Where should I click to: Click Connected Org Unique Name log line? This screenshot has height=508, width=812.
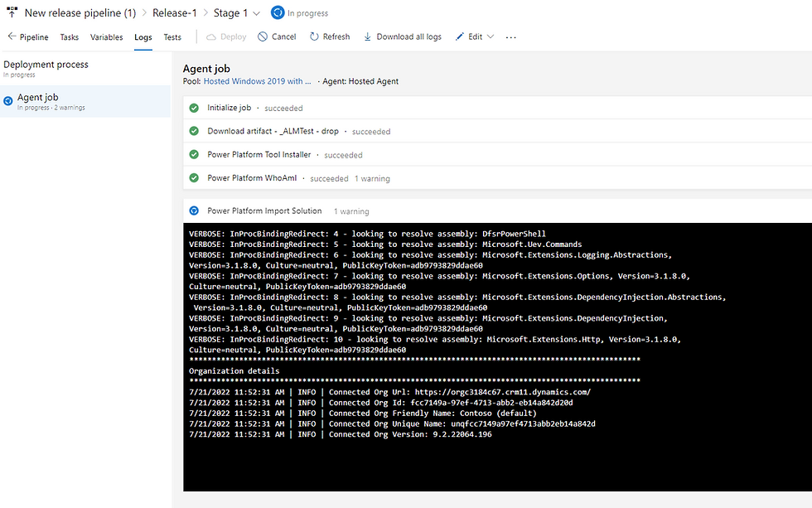click(392, 423)
